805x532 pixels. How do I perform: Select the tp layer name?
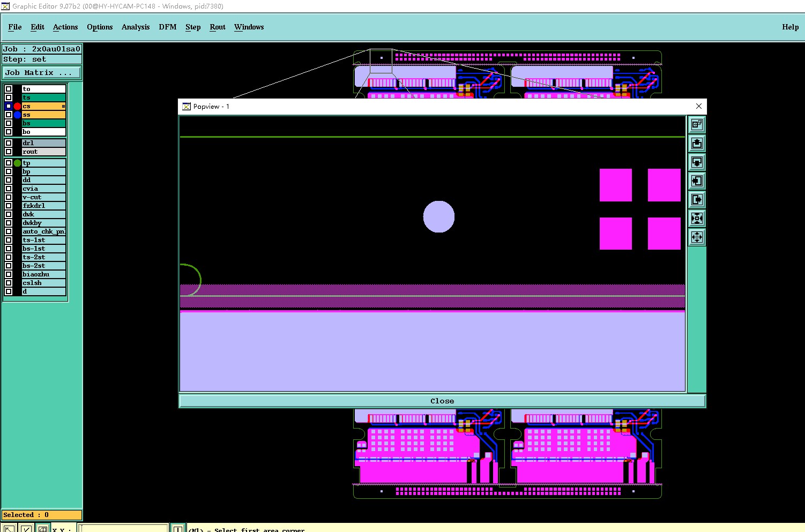tap(43, 163)
